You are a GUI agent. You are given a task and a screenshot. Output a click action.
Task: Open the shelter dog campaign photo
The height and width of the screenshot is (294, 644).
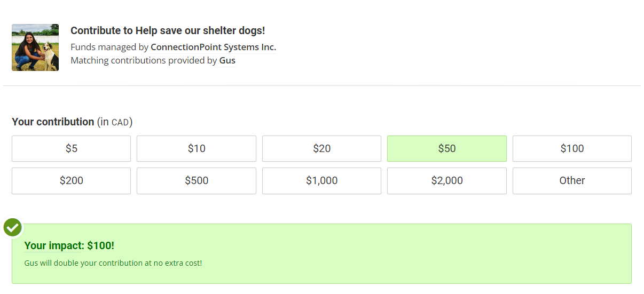tap(35, 47)
